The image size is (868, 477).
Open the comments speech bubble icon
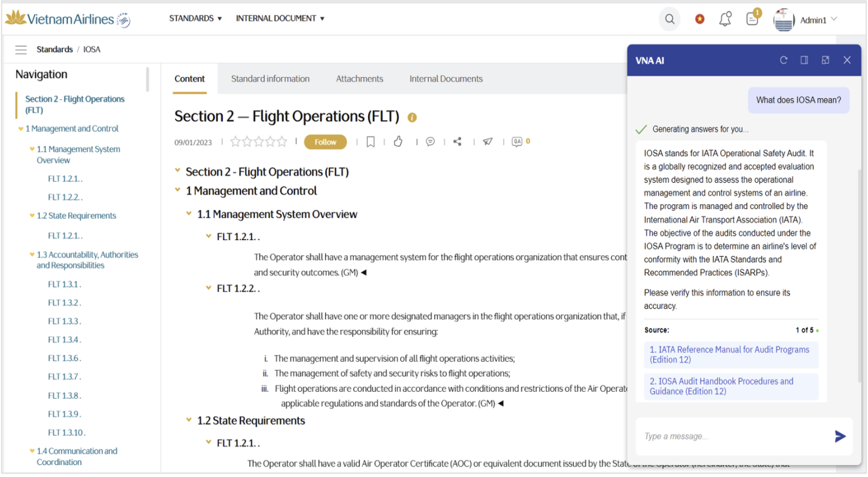click(430, 142)
